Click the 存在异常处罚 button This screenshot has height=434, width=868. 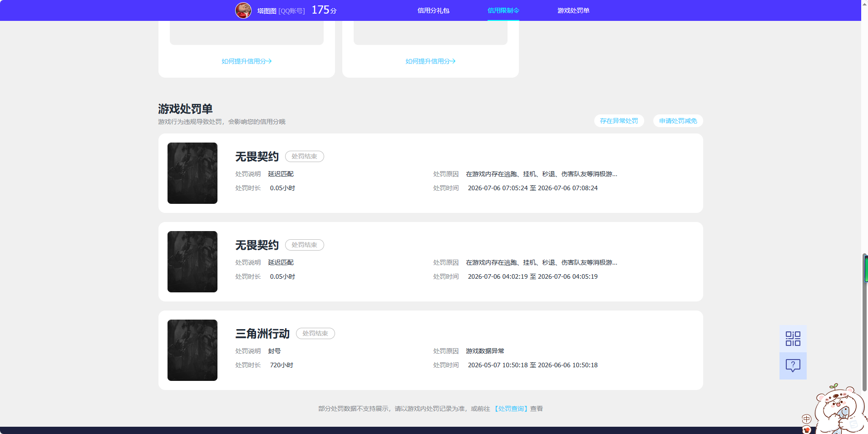[619, 121]
